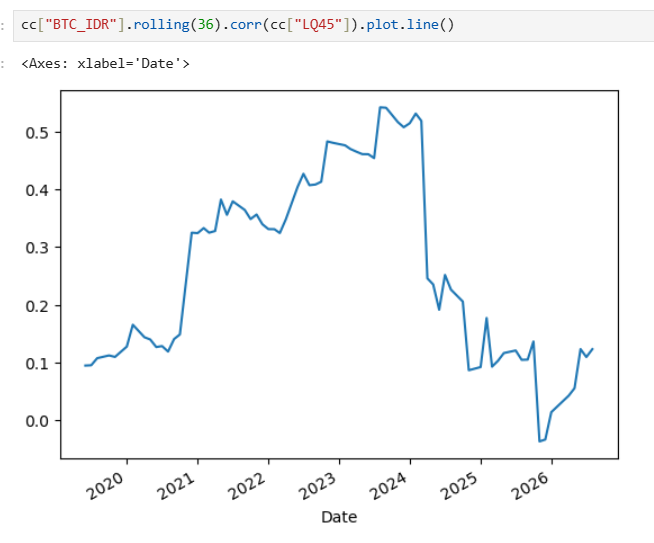This screenshot has height=543, width=654.
Task: Click the 0.3 y-axis tick label
Action: tap(37, 248)
